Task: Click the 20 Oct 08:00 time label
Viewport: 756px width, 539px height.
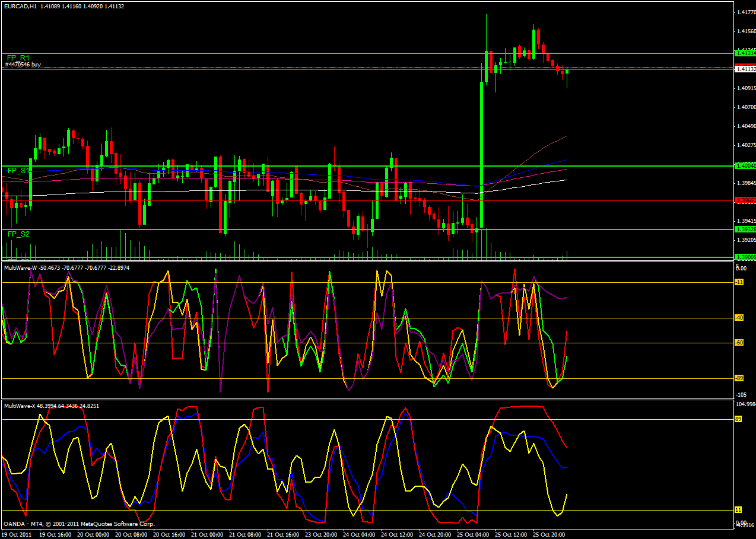Action: click(x=131, y=534)
